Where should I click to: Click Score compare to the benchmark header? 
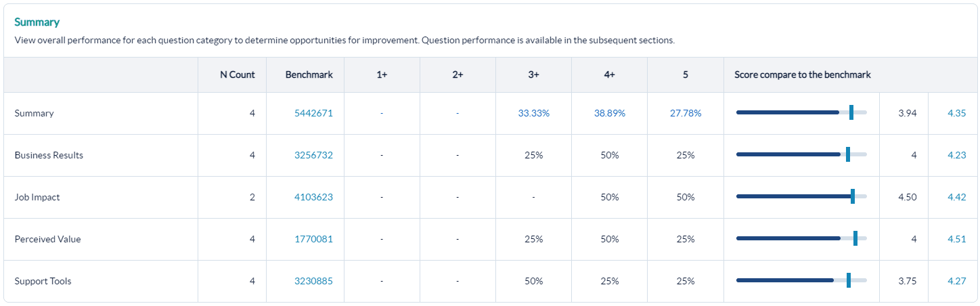click(802, 74)
